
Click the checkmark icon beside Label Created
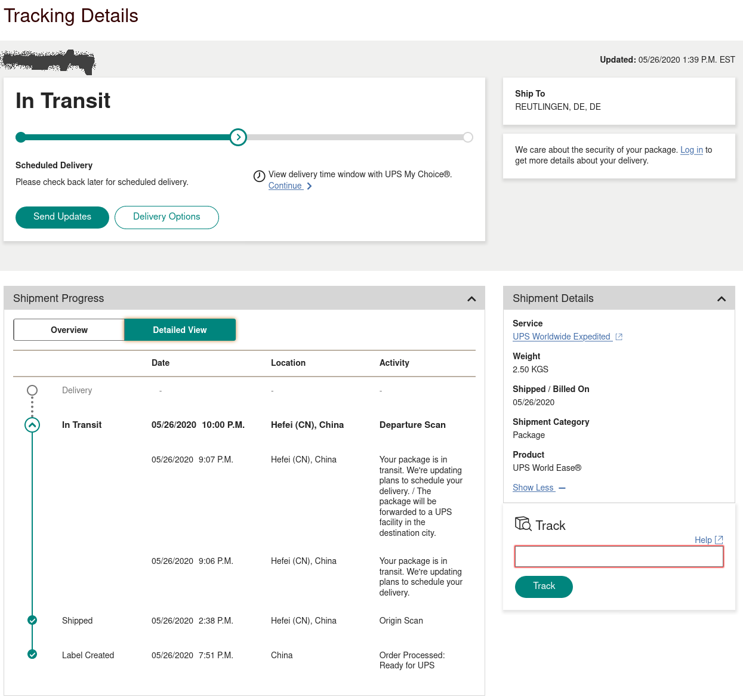coord(32,655)
